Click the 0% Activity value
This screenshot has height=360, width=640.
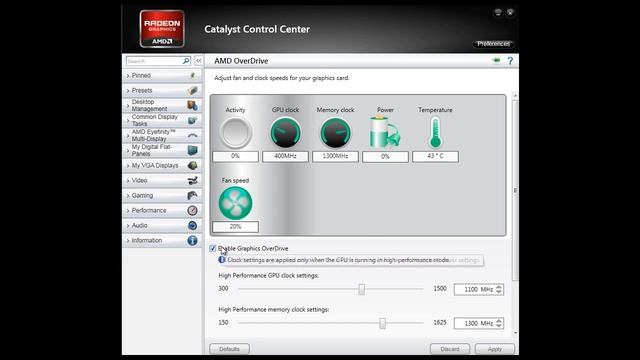pos(236,156)
